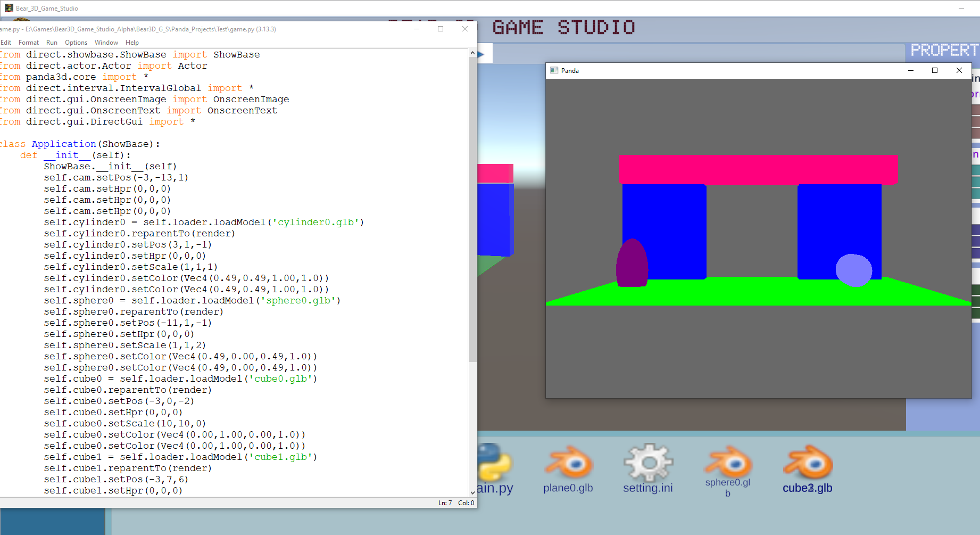This screenshot has width=980, height=535.
Task: Click the Col: 0 status bar indicator
Action: coord(466,503)
